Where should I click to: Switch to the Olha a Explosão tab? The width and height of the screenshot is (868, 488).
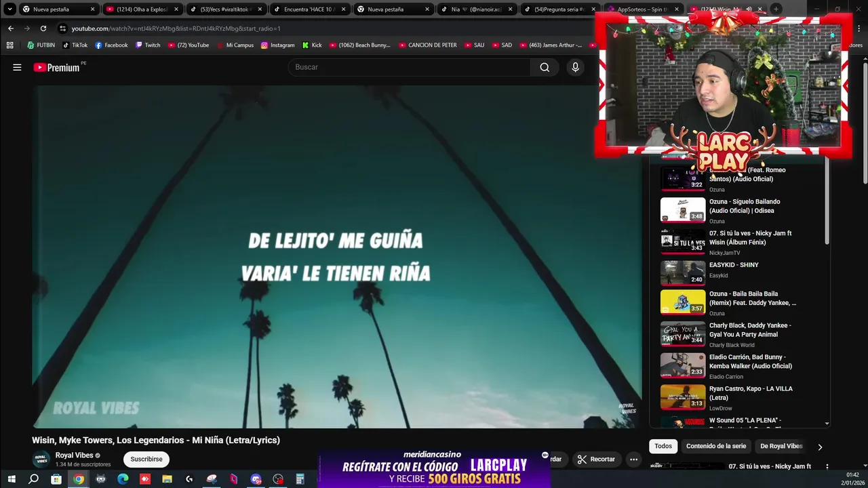coord(142,9)
